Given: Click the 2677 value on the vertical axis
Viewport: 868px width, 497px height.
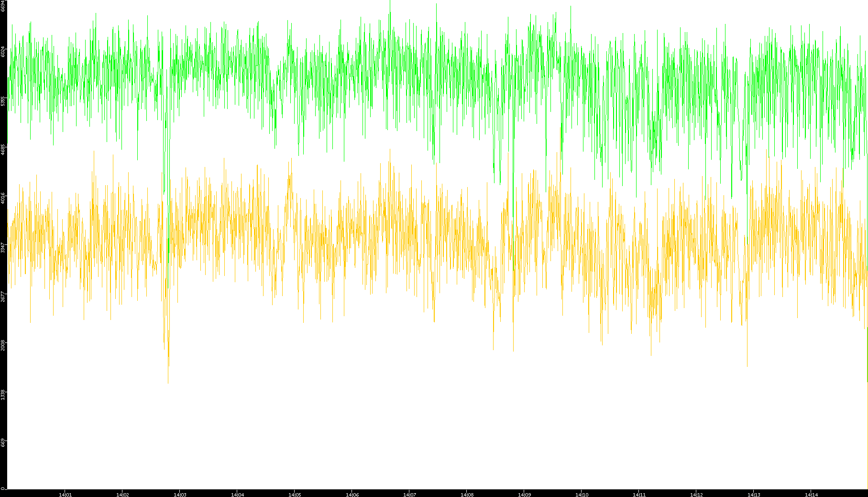Looking at the screenshot, I should [3, 297].
